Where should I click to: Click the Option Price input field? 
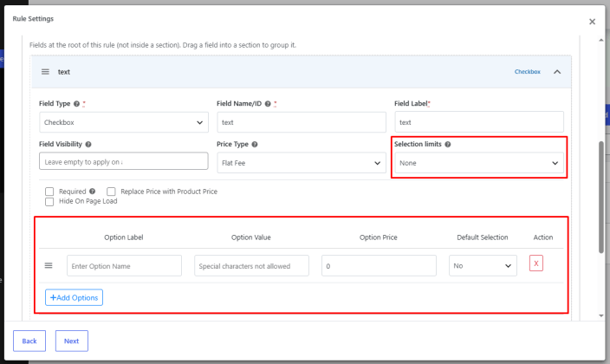379,265
